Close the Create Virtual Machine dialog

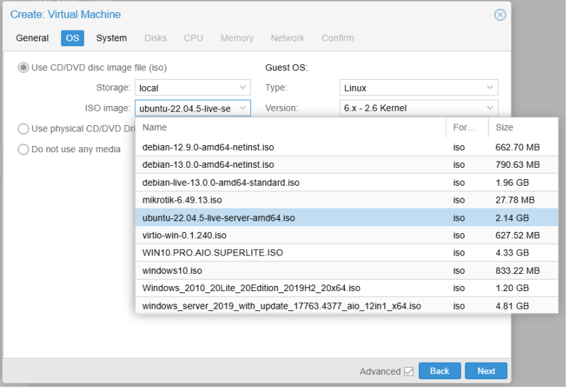click(500, 15)
